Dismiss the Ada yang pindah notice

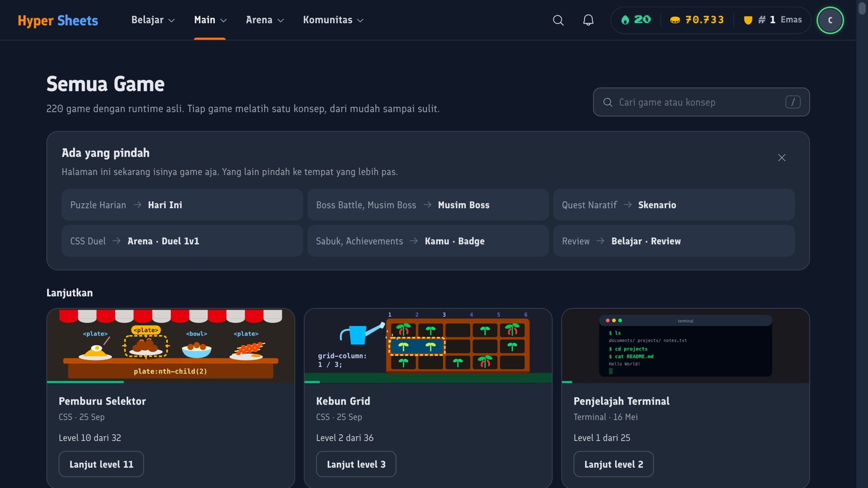[x=782, y=157]
